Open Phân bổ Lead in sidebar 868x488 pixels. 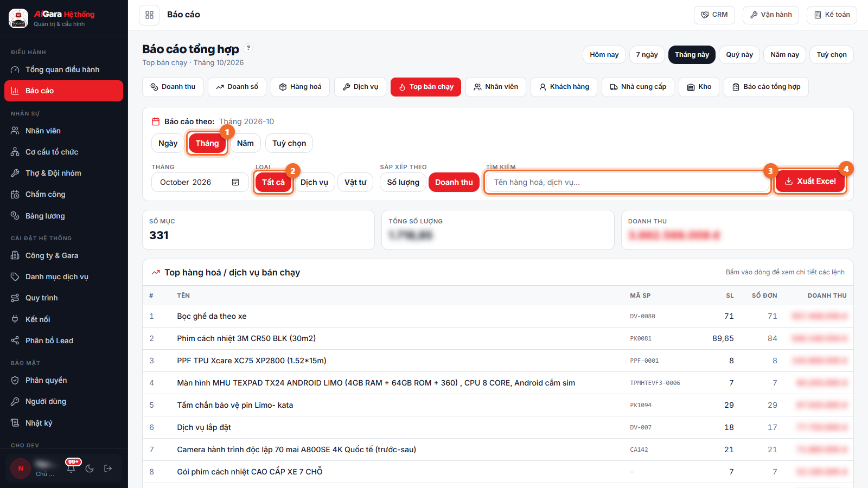point(64,341)
